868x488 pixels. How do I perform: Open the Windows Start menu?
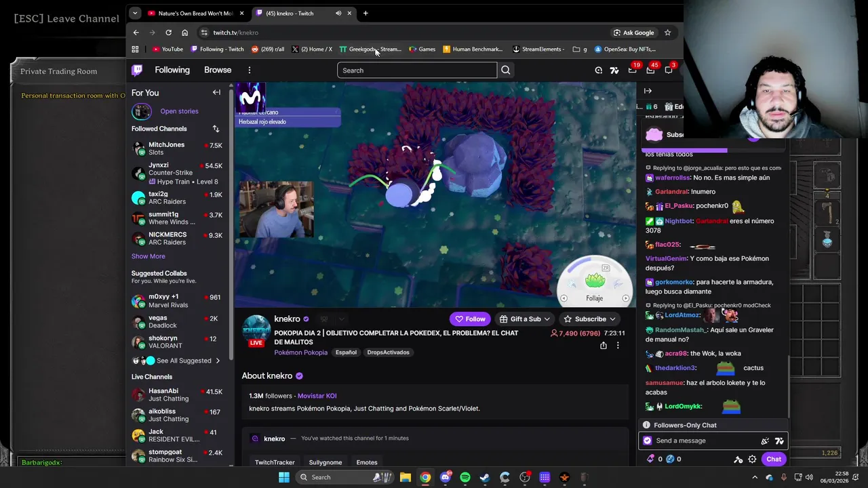tap(284, 477)
